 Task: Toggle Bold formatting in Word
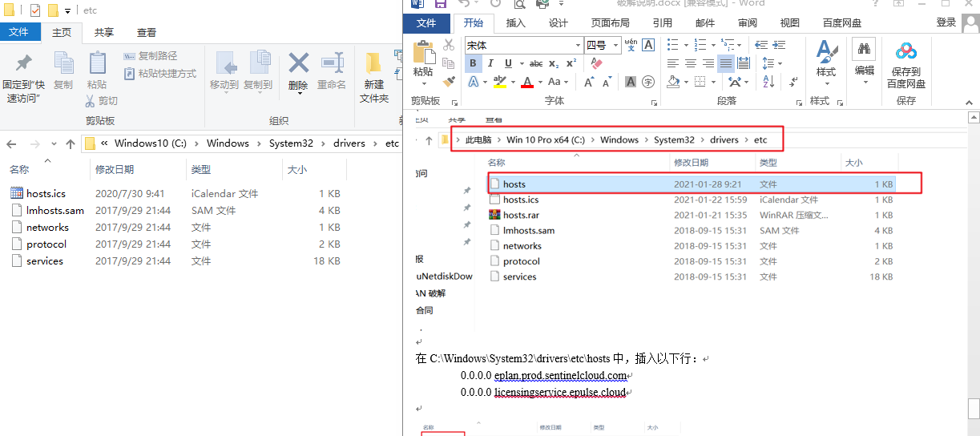[473, 63]
